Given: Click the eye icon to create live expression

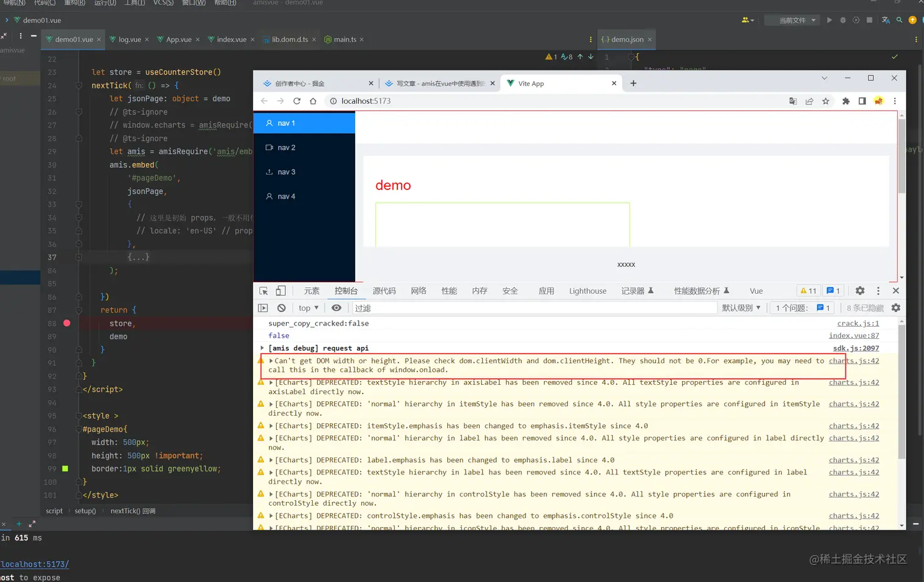Looking at the screenshot, I should (336, 308).
